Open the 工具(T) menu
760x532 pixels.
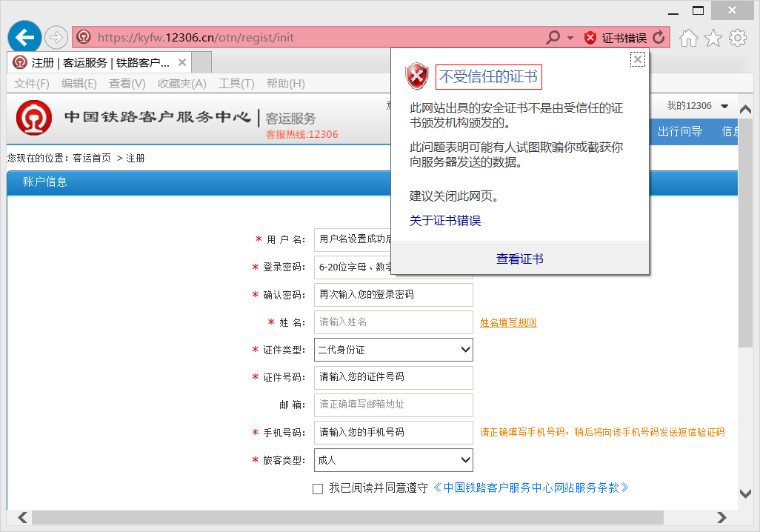click(236, 84)
